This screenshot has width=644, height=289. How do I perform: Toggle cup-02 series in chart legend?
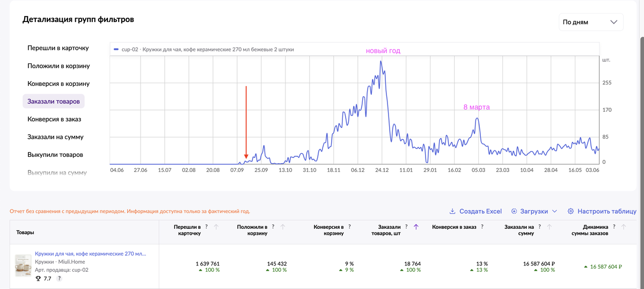coord(204,49)
